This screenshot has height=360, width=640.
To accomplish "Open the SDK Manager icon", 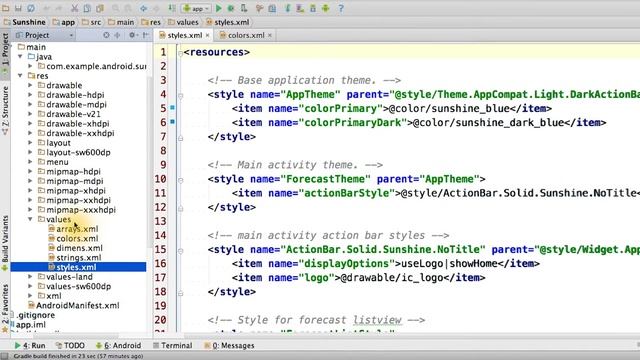I will 313,8.
